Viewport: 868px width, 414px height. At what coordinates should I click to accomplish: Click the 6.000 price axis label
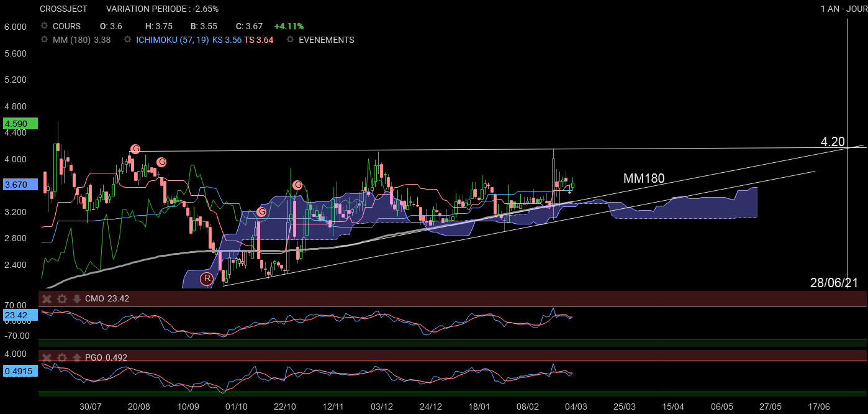16,27
